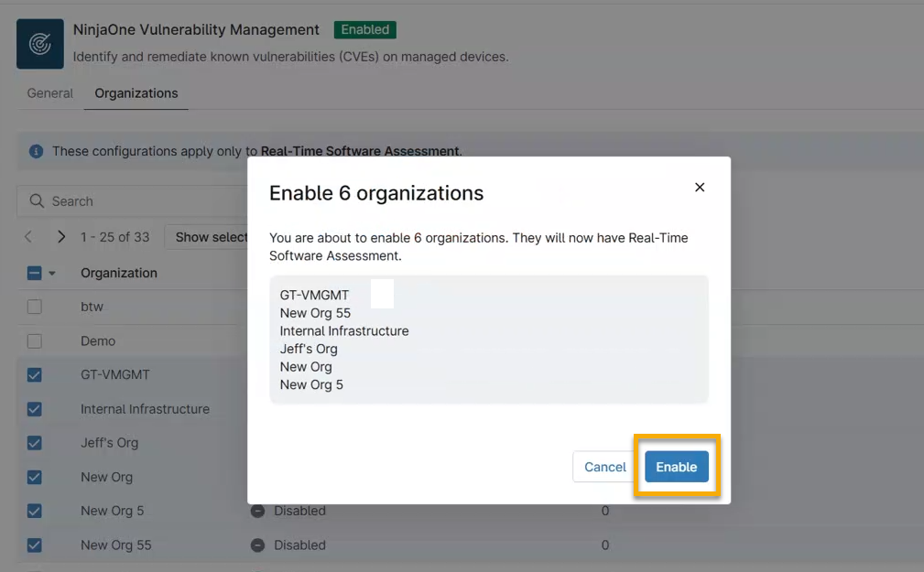
Task: Click the Organization column header
Action: (119, 273)
